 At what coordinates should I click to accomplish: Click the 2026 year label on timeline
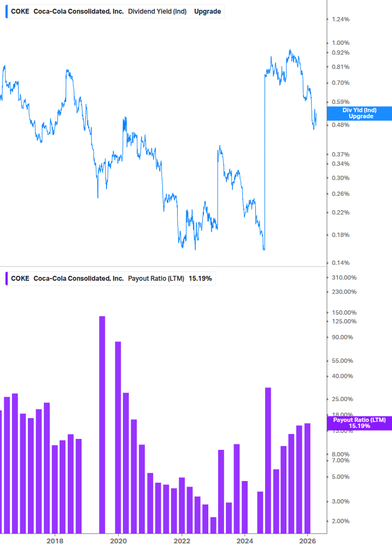tap(308, 540)
